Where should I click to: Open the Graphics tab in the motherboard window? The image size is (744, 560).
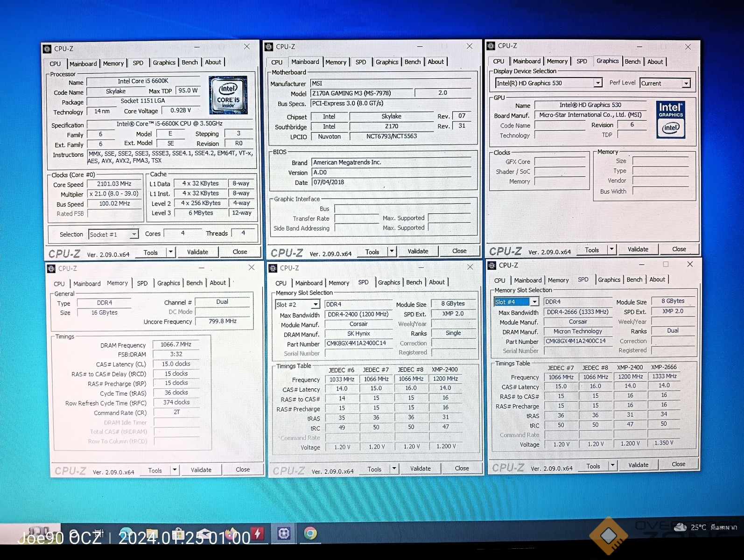pos(387,62)
